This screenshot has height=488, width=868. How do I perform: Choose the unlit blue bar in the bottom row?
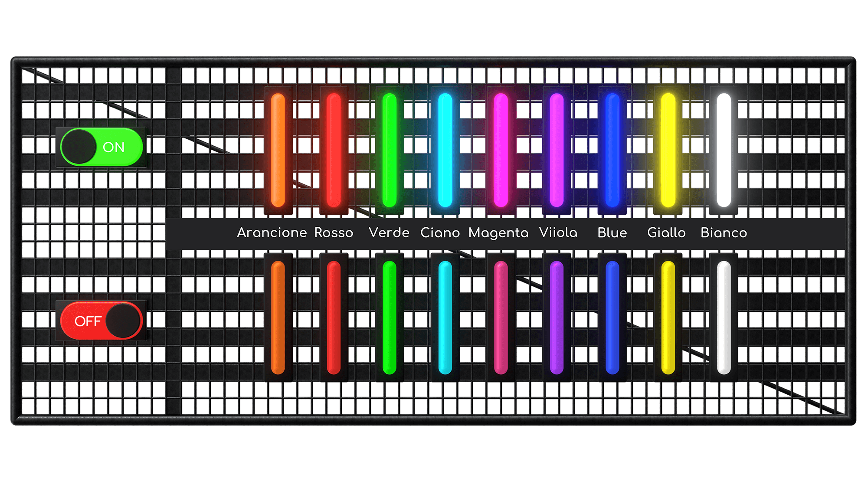pos(612,318)
